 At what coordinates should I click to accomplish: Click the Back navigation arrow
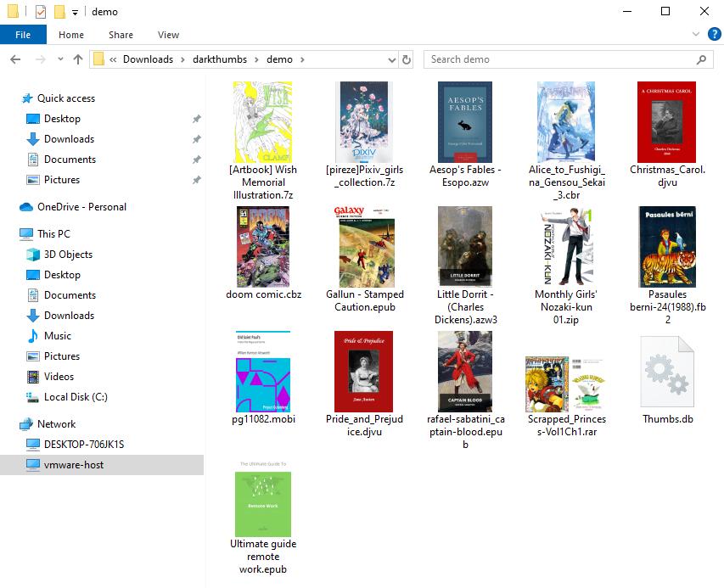point(15,59)
